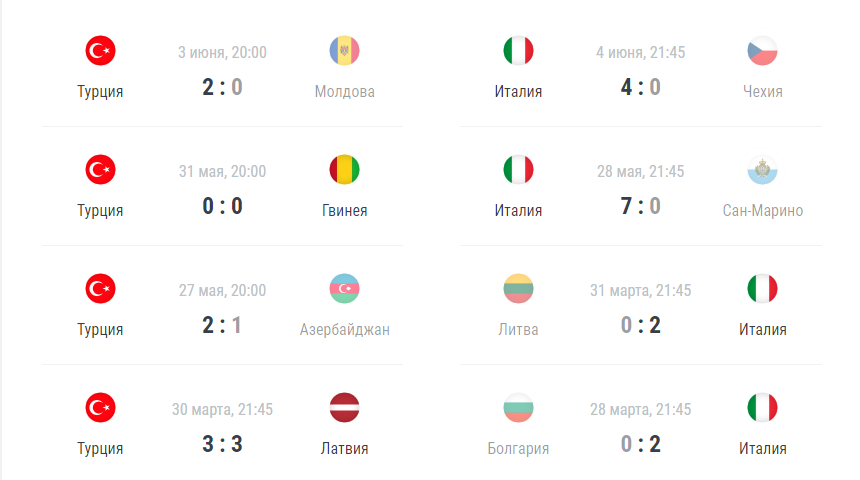Open the Молдова team link
Screen dimensions: 860x480
click(x=344, y=92)
